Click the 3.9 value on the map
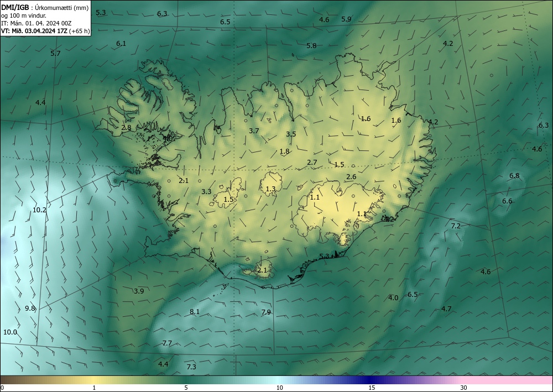The width and height of the screenshot is (553, 392). click(139, 291)
